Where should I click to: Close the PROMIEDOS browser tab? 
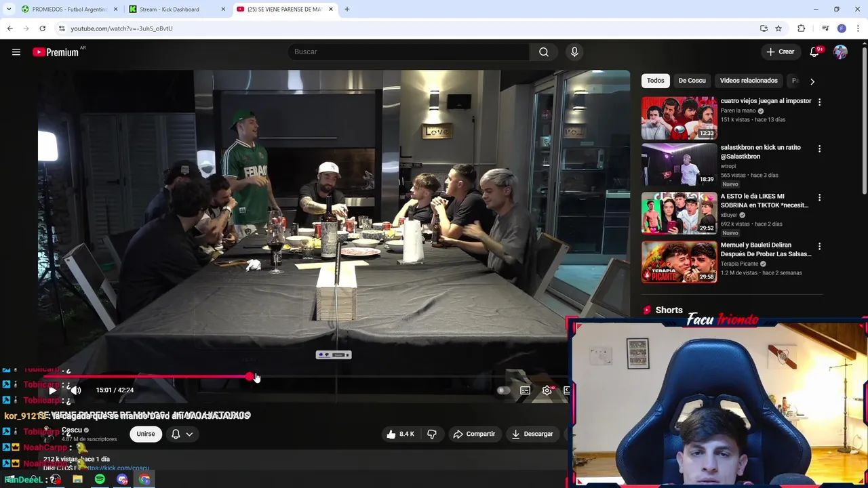[x=115, y=9]
